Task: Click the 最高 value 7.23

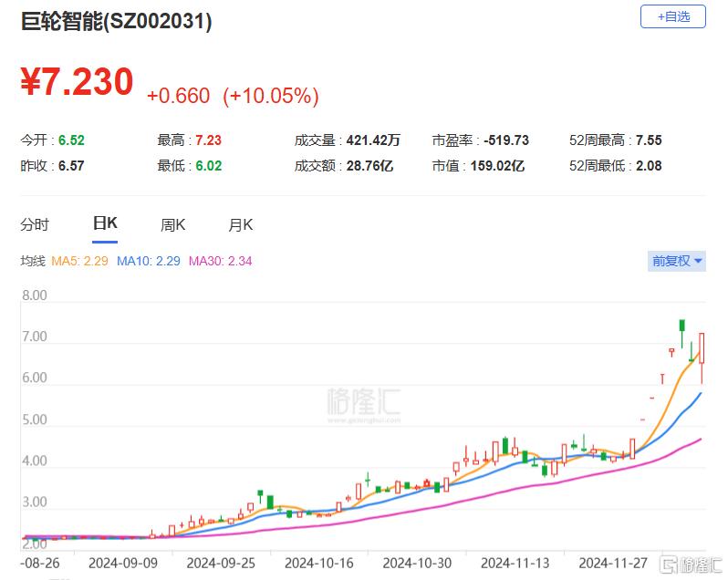Action: 209,140
